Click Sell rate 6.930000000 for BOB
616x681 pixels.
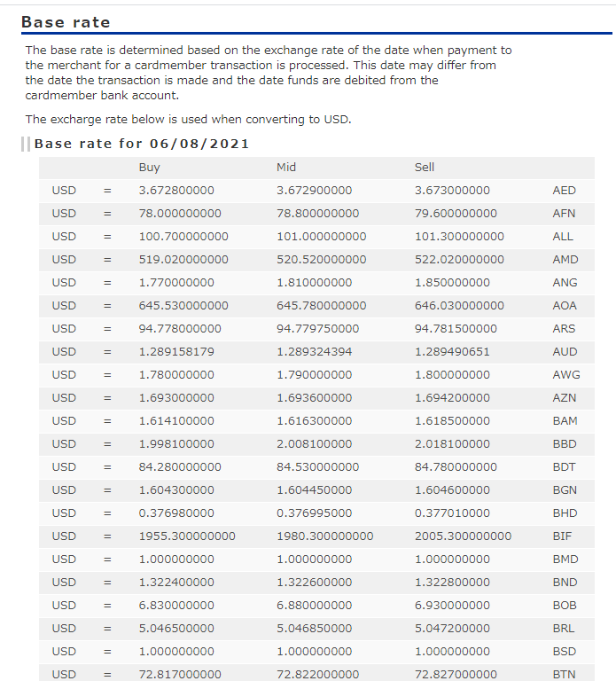coord(452,605)
